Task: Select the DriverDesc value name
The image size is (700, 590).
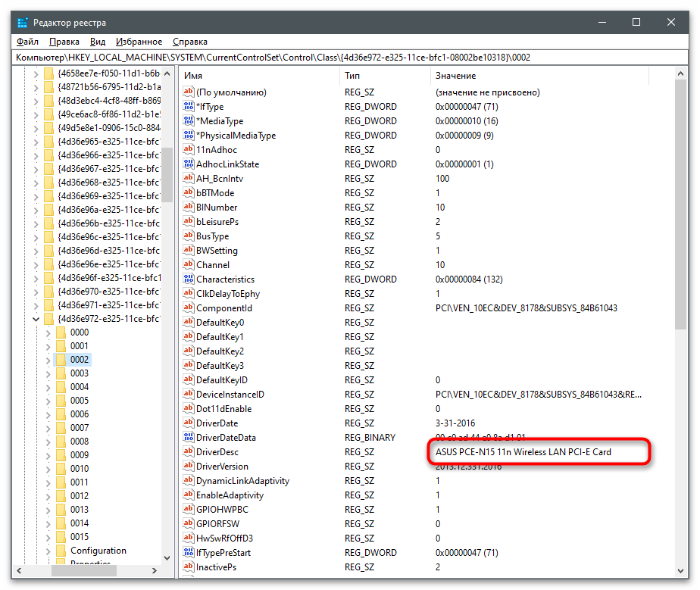Action: pyautogui.click(x=217, y=451)
